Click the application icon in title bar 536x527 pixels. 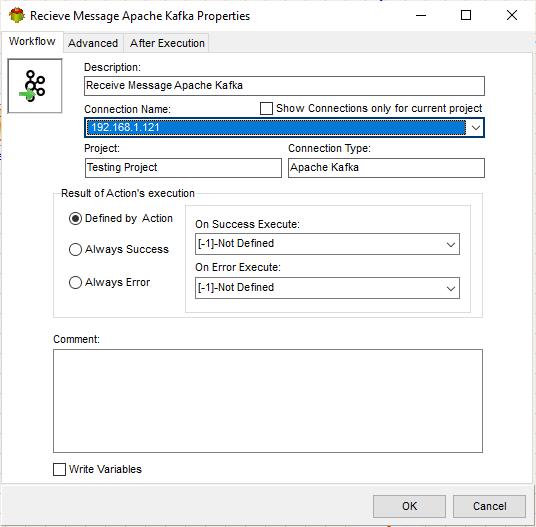[17, 16]
